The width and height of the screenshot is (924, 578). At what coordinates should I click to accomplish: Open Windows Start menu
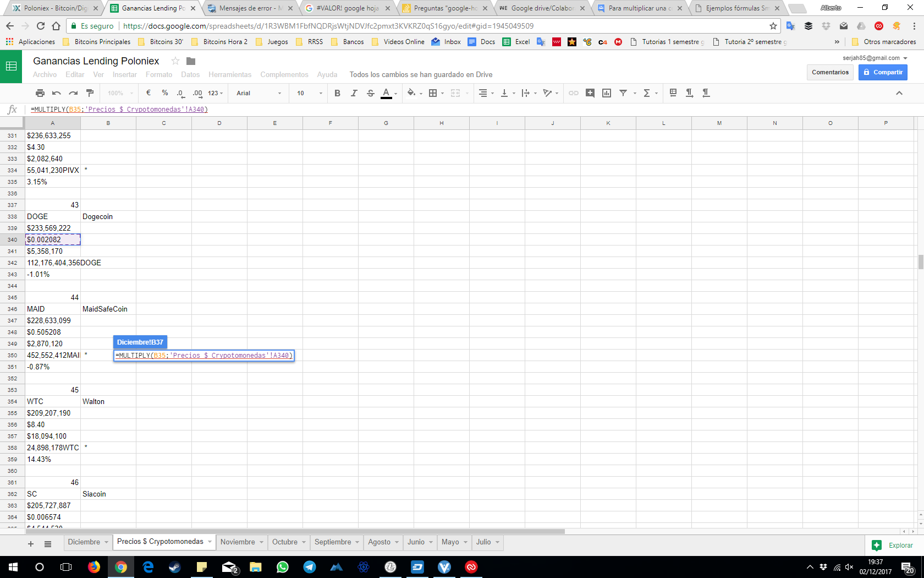coord(13,567)
